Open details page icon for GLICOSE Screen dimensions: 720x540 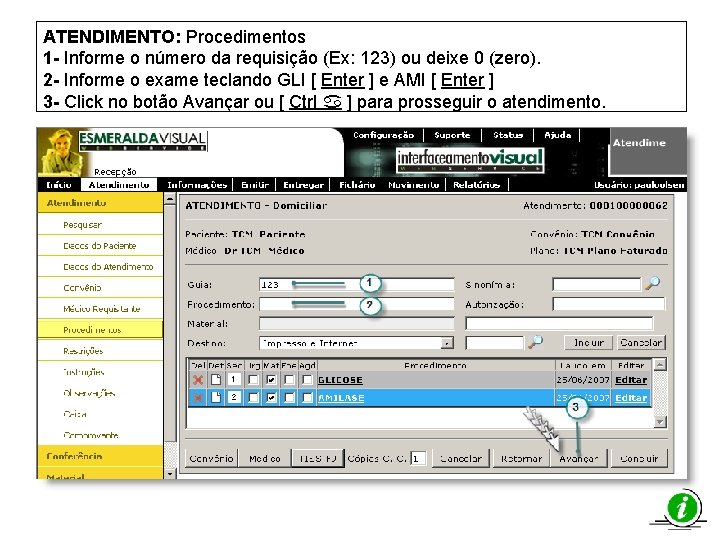click(216, 380)
